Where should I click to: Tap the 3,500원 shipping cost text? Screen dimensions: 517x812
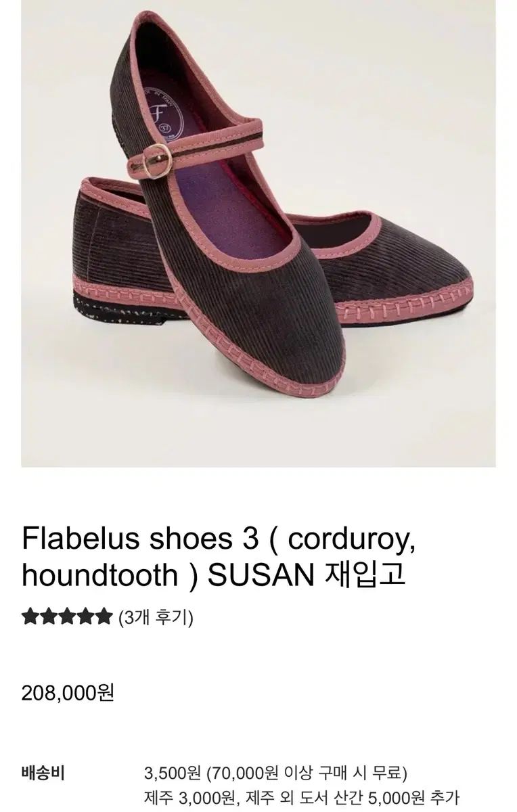tap(173, 773)
